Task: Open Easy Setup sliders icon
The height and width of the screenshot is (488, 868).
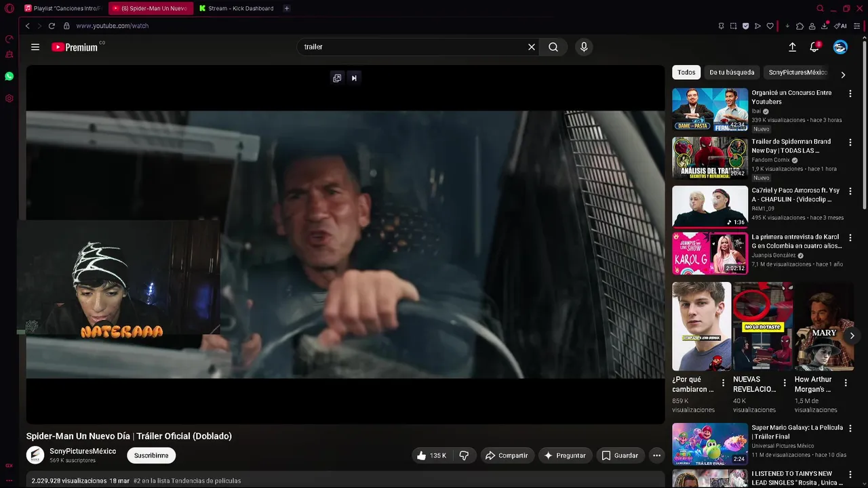Action: pos(857,26)
